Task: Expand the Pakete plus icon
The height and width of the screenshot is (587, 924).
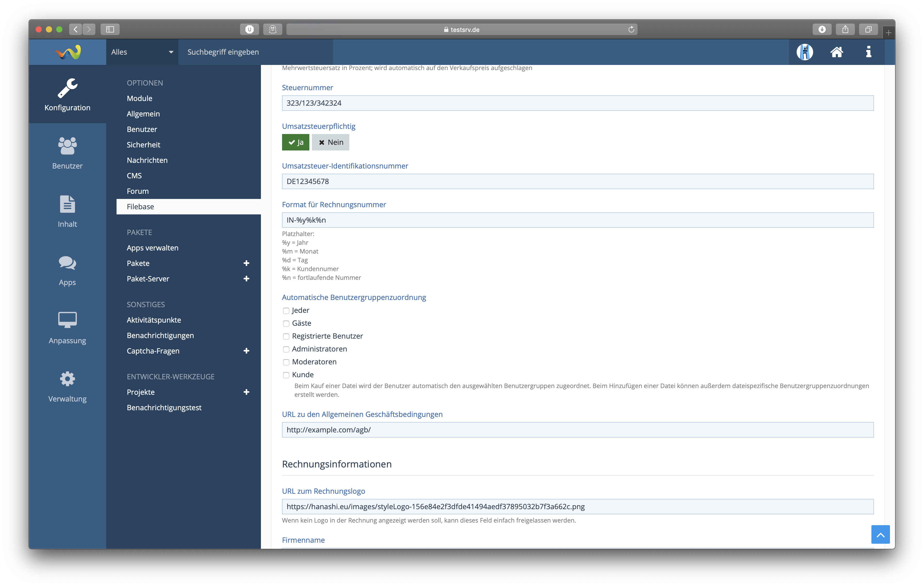Action: click(246, 263)
